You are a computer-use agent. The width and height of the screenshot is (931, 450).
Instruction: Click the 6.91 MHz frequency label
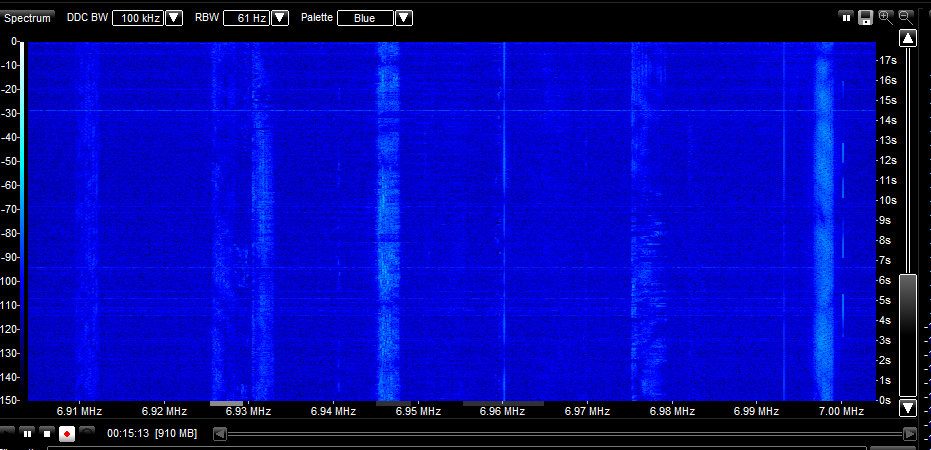(80, 411)
